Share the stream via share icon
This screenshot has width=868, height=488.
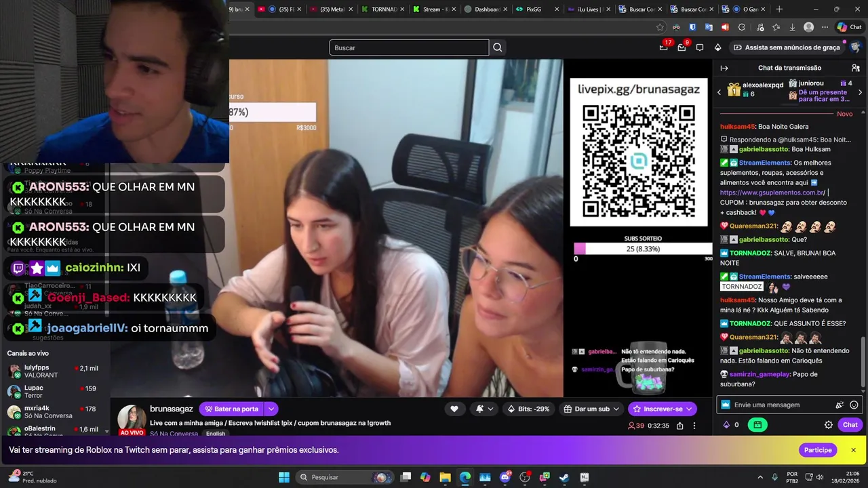coord(679,426)
